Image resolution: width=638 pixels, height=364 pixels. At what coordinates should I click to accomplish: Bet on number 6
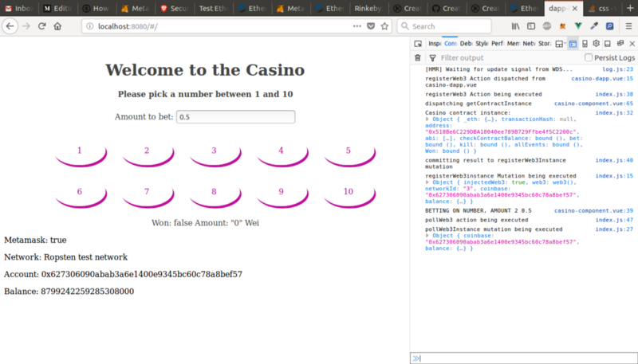point(81,195)
